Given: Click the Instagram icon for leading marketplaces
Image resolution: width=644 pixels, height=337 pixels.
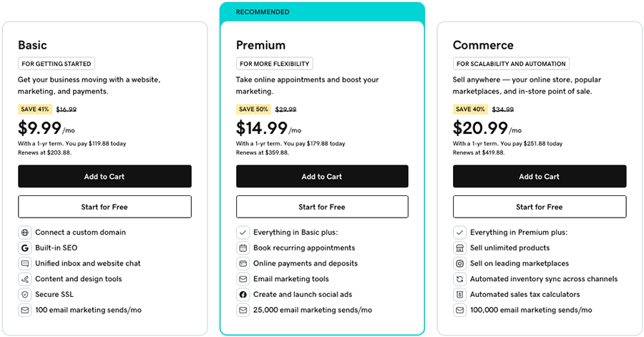Looking at the screenshot, I should pos(459,263).
